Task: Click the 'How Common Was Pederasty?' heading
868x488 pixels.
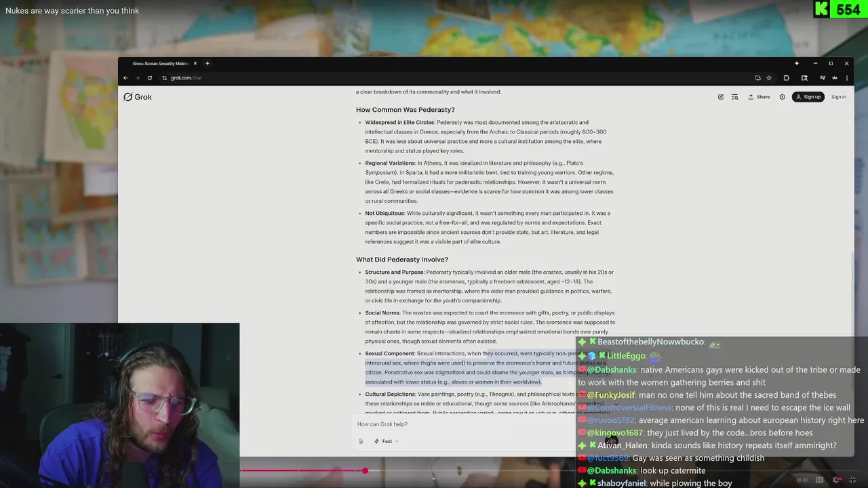Action: pos(406,110)
